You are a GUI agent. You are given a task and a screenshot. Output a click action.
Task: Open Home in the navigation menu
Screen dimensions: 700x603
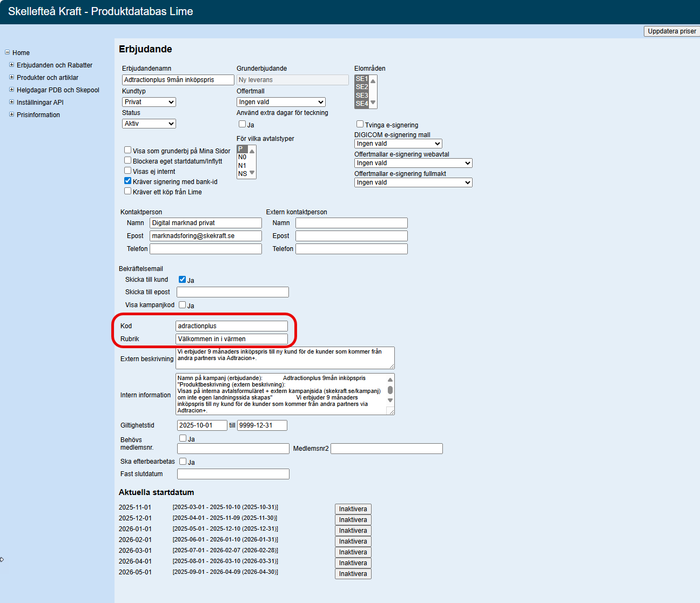tap(21, 53)
